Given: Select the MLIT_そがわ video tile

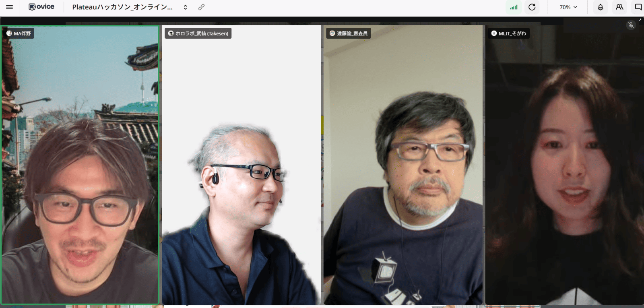Looking at the screenshot, I should 564,169.
